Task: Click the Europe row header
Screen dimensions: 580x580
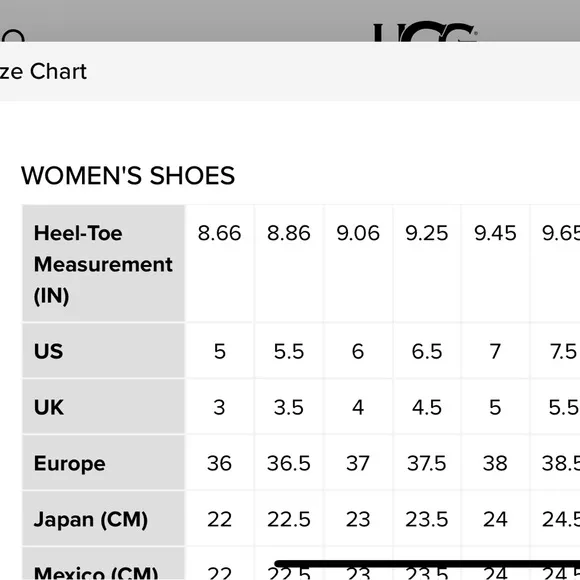Action: (x=104, y=463)
